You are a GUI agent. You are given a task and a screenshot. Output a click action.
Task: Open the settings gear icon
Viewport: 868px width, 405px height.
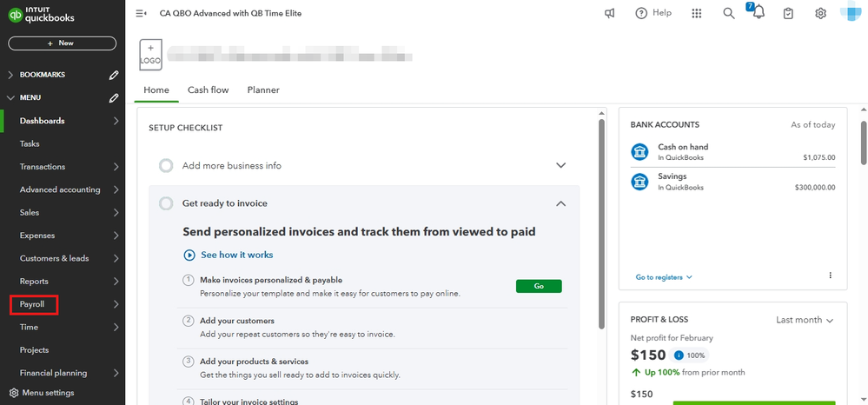coord(820,13)
